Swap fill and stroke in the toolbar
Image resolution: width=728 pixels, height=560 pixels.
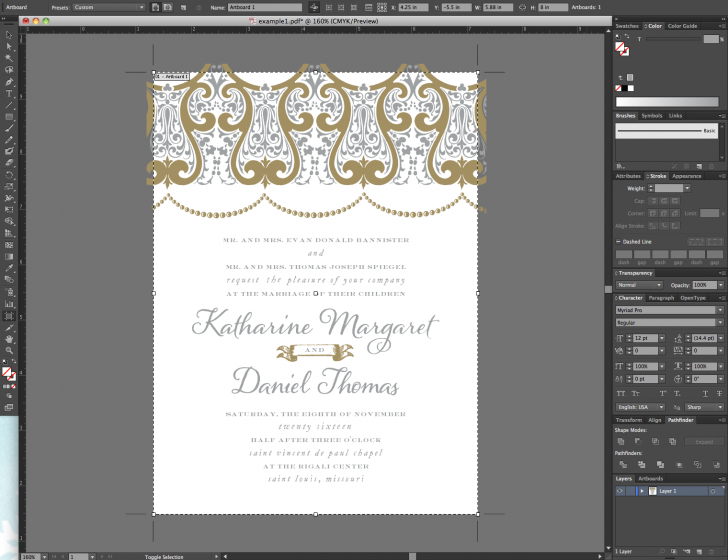pos(13,361)
